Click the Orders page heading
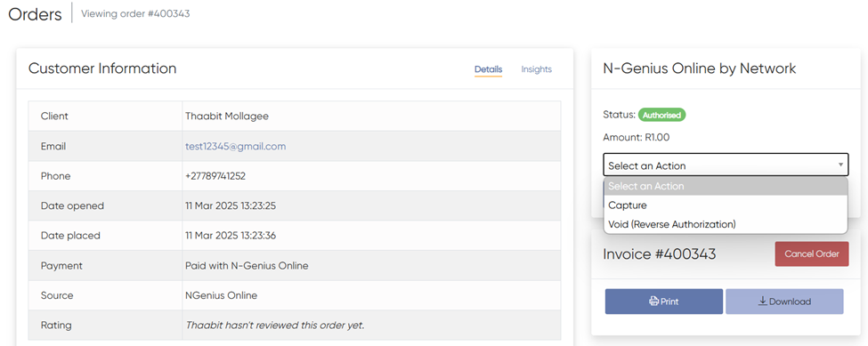The width and height of the screenshot is (868, 346). [35, 14]
